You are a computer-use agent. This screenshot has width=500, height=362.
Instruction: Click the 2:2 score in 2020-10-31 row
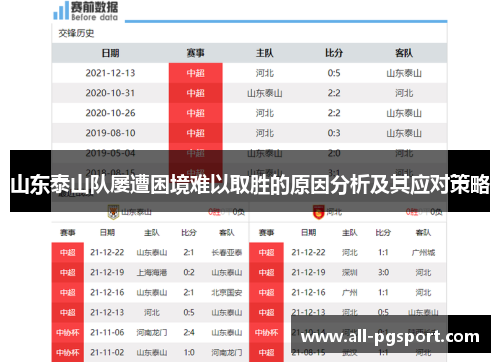(334, 93)
